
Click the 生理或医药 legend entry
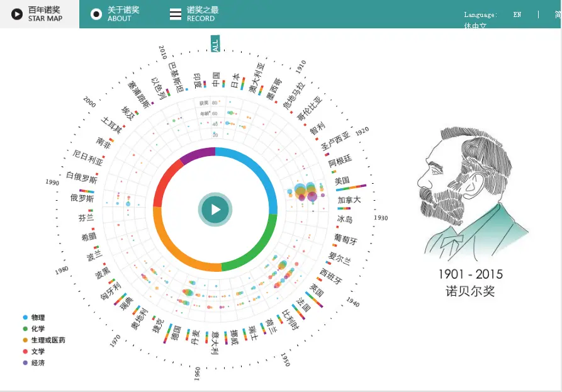click(44, 340)
